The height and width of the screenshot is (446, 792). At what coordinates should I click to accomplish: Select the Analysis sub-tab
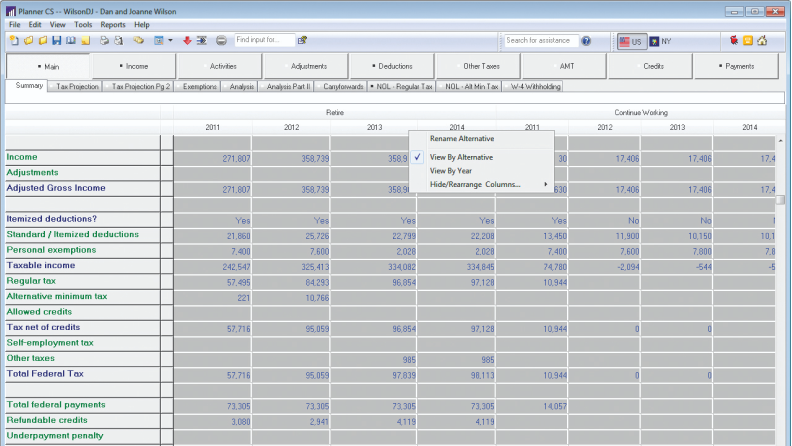pos(240,86)
